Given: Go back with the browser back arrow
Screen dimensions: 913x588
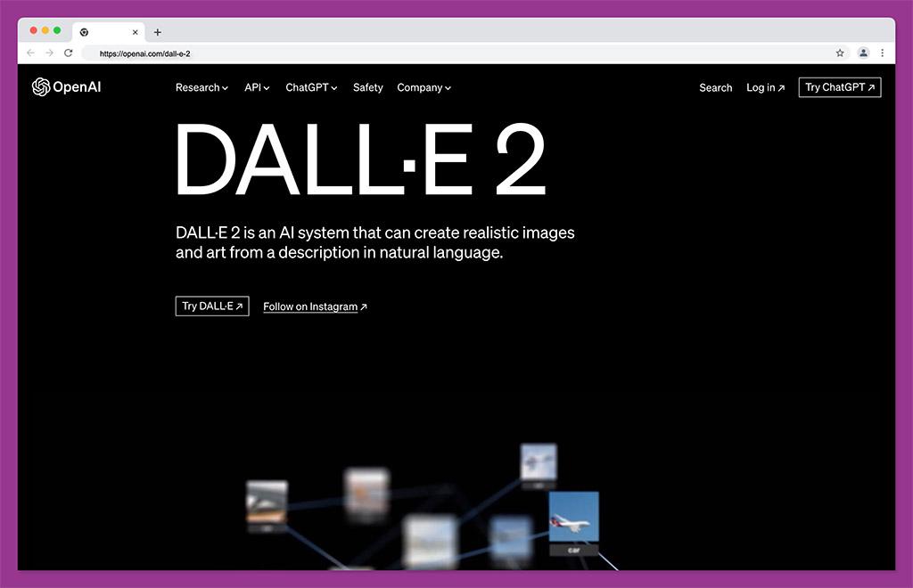Looking at the screenshot, I should point(31,53).
